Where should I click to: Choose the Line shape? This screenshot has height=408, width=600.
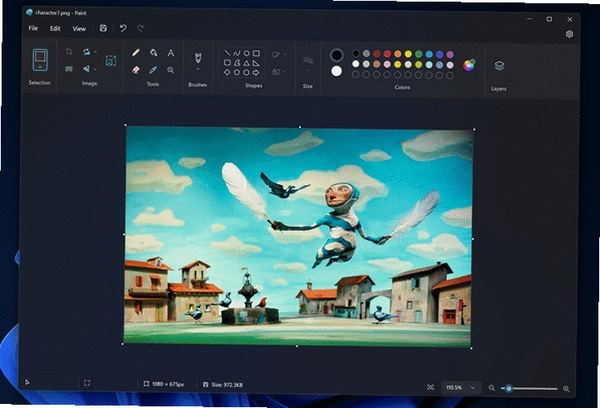click(227, 53)
